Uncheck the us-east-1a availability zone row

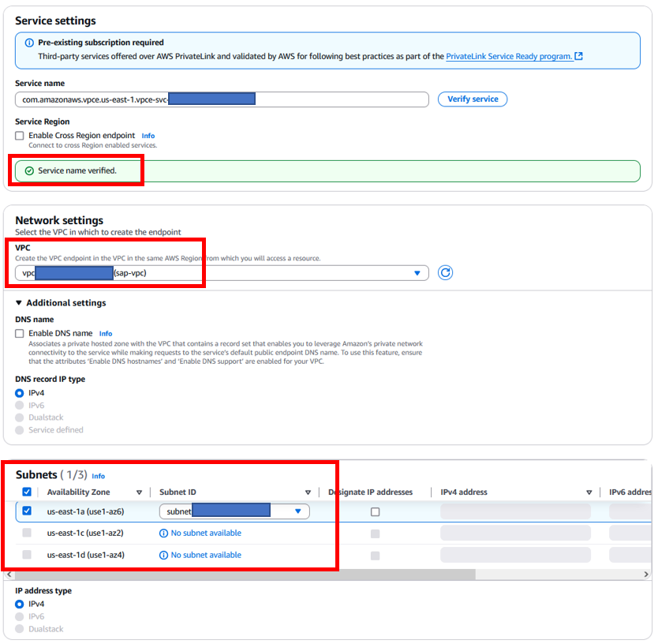click(x=27, y=511)
